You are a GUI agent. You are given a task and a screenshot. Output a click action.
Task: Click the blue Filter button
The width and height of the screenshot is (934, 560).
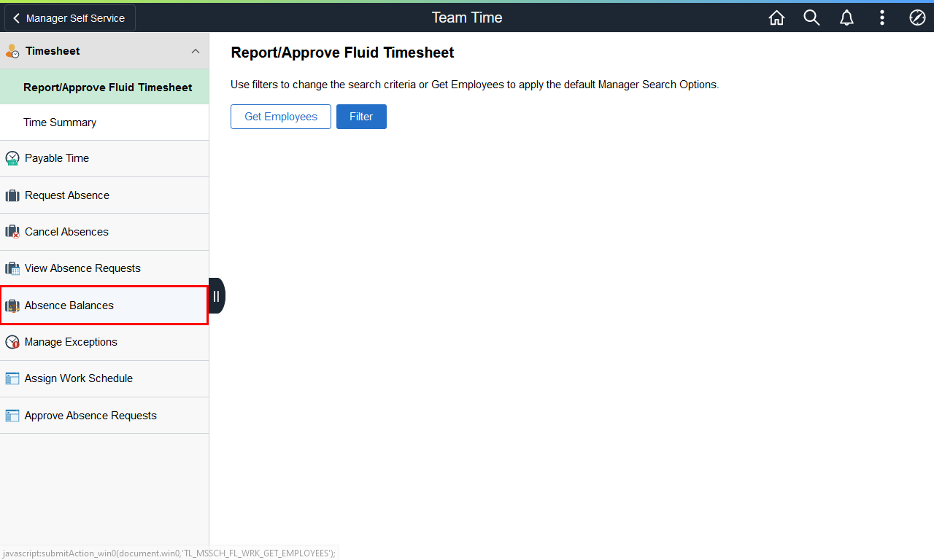(x=361, y=117)
